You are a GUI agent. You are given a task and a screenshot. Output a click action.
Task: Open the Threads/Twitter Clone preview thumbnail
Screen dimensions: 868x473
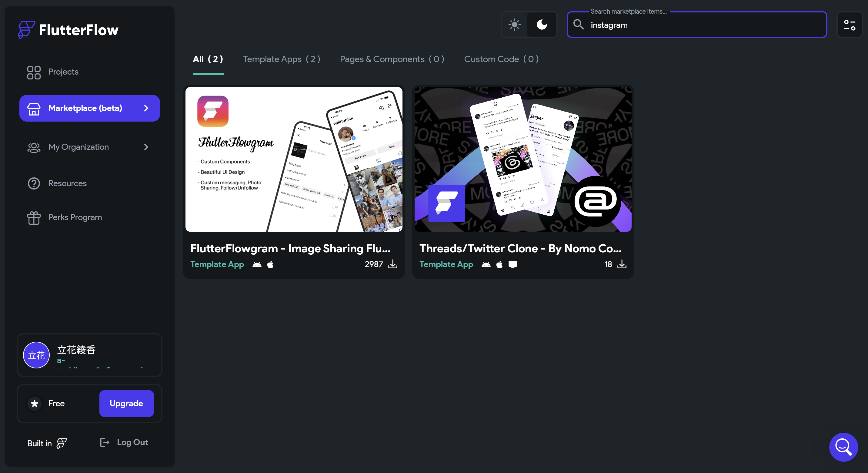point(523,159)
